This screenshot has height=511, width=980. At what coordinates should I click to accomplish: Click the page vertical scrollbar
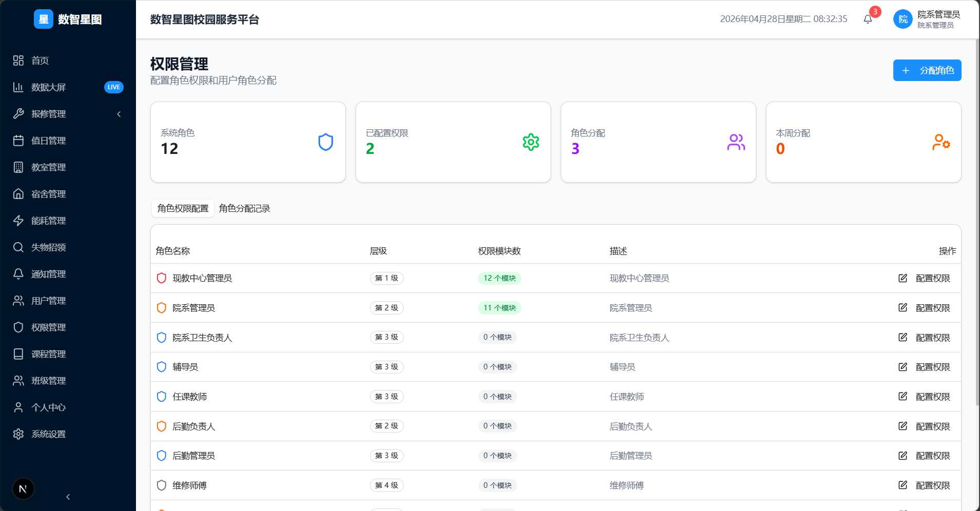[x=977, y=226]
